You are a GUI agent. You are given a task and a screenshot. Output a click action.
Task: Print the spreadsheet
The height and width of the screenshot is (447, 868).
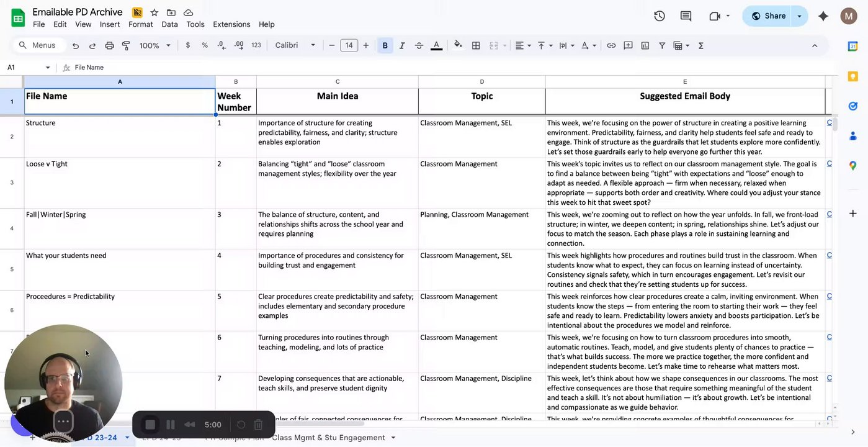click(x=109, y=45)
